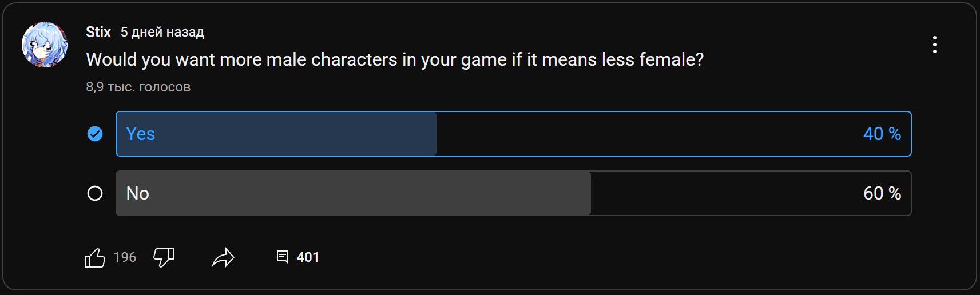The image size is (980, 295).
Task: Click Stix's channel avatar
Action: click(x=45, y=45)
